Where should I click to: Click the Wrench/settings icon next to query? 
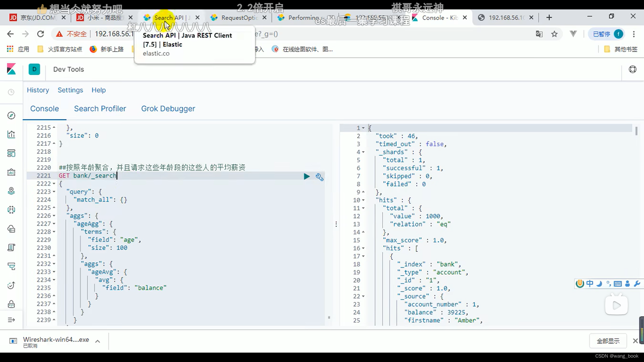319,176
